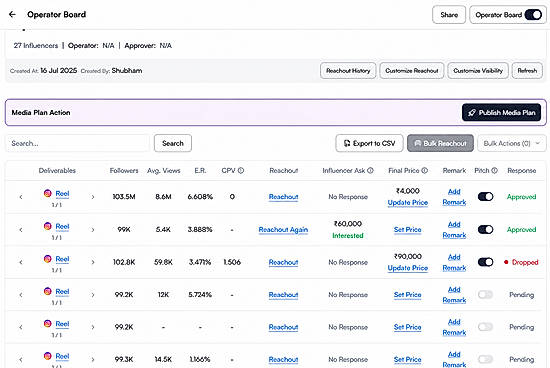This screenshot has width=550, height=368.
Task: Open Reel link in the 103.5M followers row
Action: [x=62, y=194]
